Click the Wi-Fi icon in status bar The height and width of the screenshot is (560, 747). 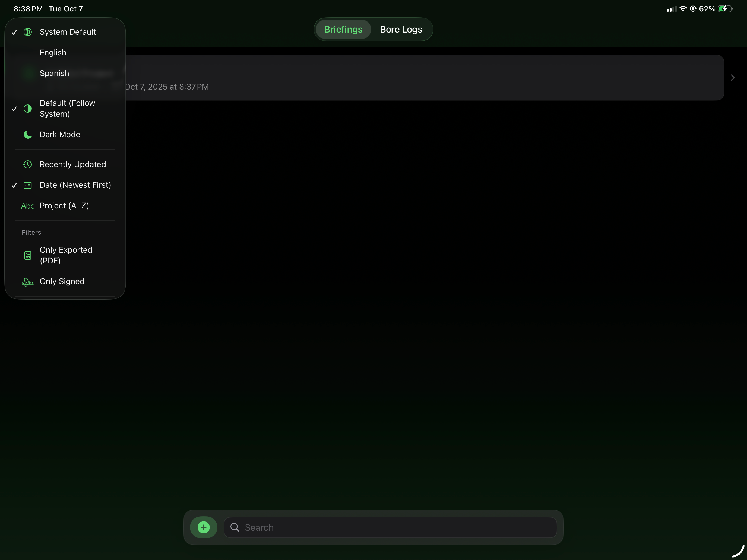(683, 9)
